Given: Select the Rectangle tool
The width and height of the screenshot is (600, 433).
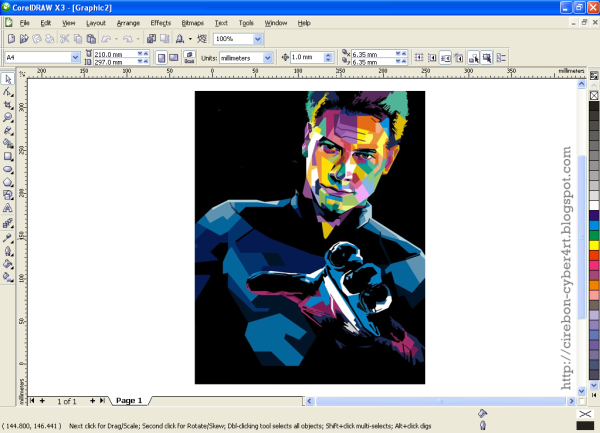Looking at the screenshot, I should point(8,156).
